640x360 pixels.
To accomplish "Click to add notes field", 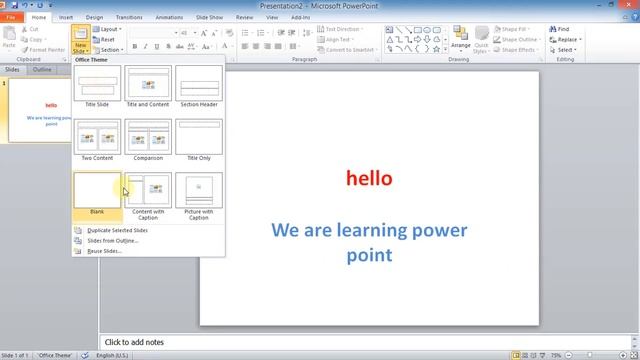I will point(365,342).
